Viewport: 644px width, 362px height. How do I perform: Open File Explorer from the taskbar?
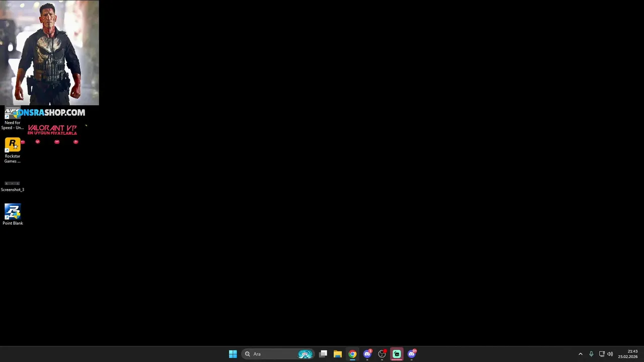click(338, 354)
